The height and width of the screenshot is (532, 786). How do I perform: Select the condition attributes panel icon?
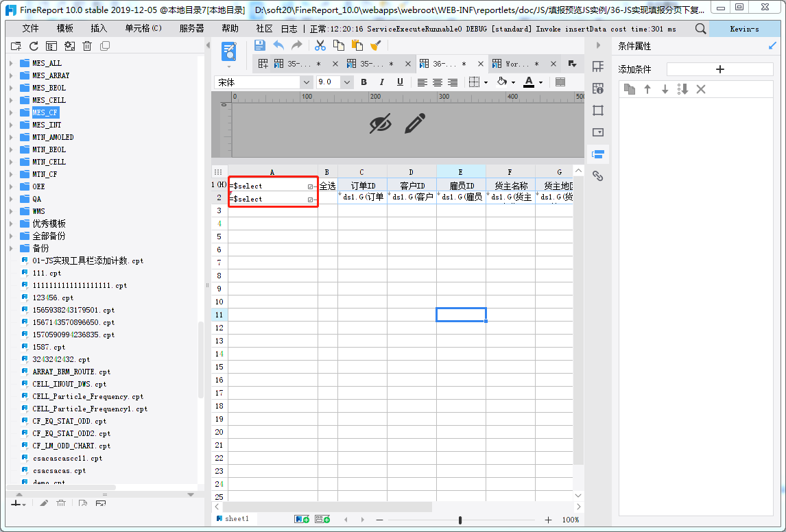point(598,154)
